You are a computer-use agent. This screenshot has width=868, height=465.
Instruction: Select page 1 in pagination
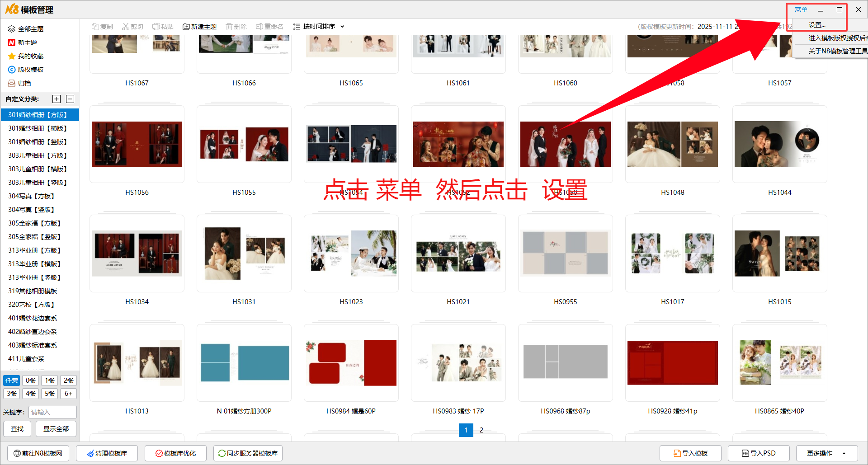point(466,430)
